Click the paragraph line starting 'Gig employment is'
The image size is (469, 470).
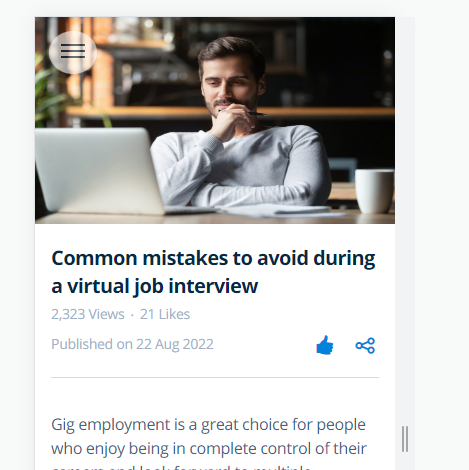[208, 425]
